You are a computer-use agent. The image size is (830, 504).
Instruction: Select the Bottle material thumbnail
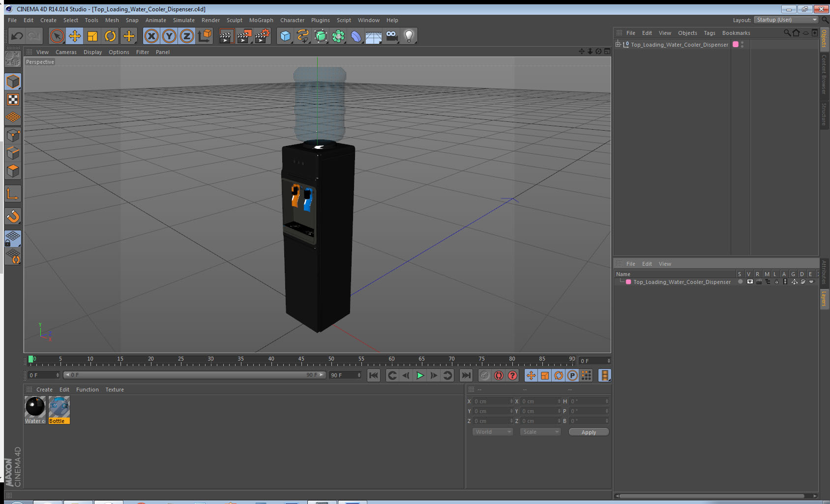coord(59,410)
